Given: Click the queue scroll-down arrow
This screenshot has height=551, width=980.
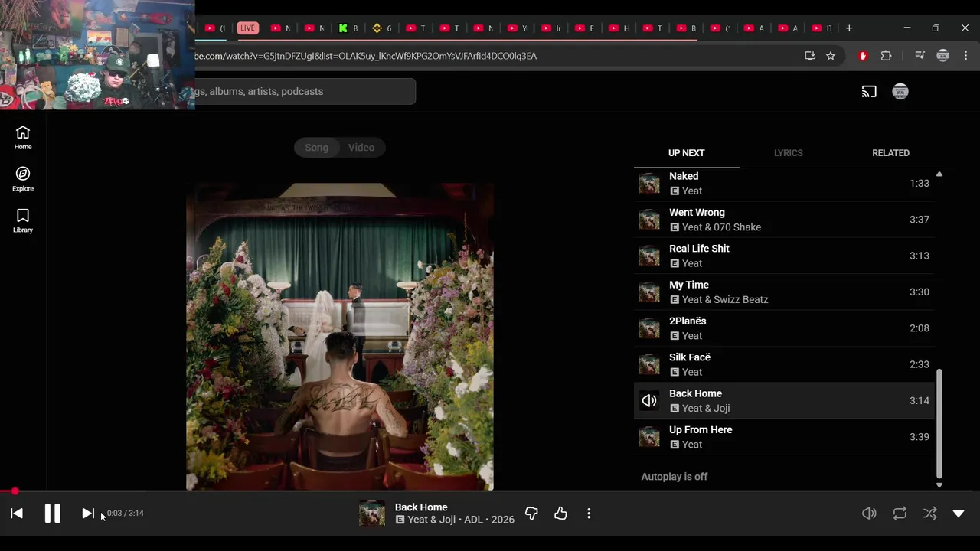Looking at the screenshot, I should pos(939,485).
